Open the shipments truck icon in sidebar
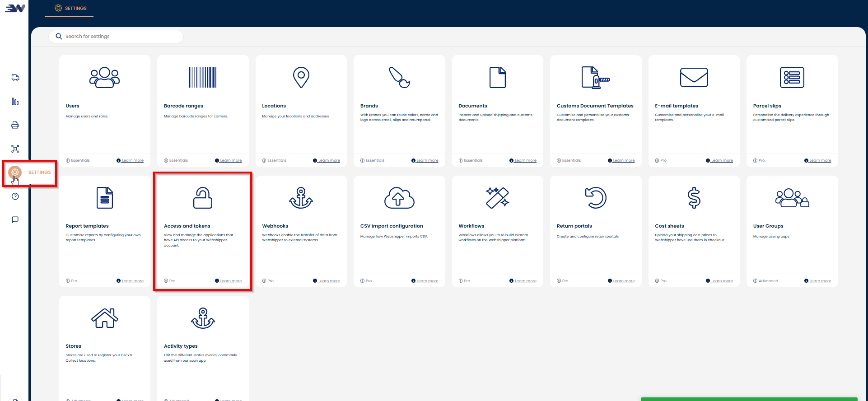The height and width of the screenshot is (401, 868). pos(15,78)
